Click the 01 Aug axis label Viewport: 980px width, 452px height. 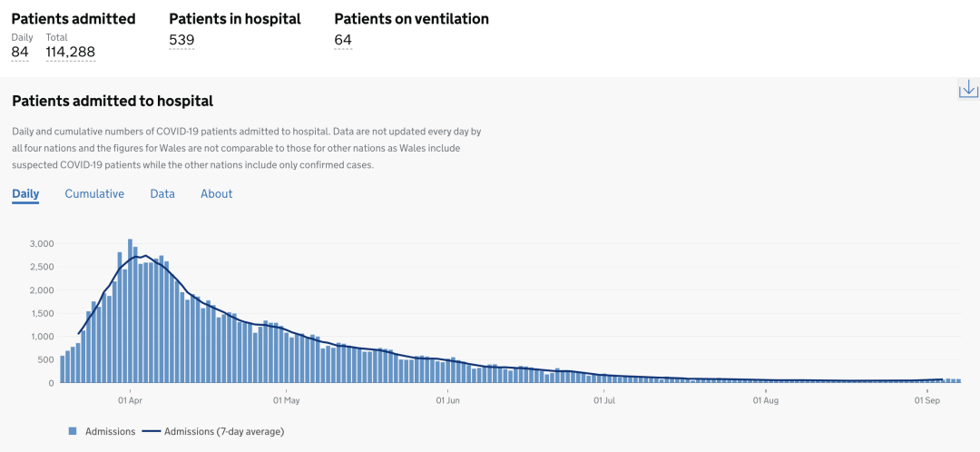pos(766,399)
